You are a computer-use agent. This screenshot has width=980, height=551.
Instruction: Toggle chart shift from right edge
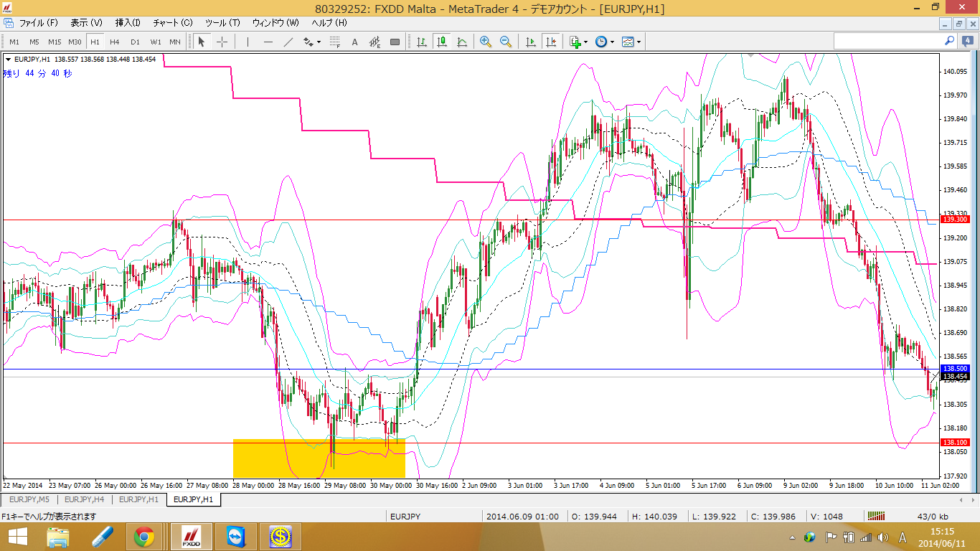(x=551, y=42)
